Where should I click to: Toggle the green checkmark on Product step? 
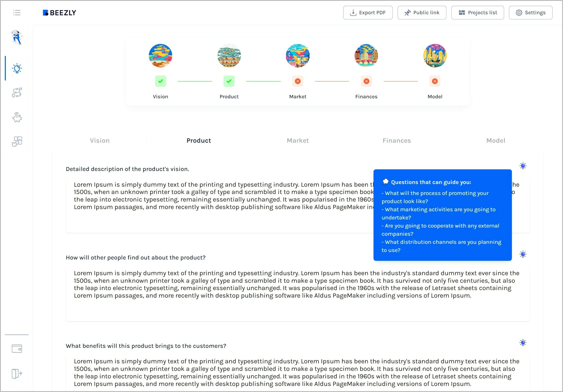(x=229, y=80)
